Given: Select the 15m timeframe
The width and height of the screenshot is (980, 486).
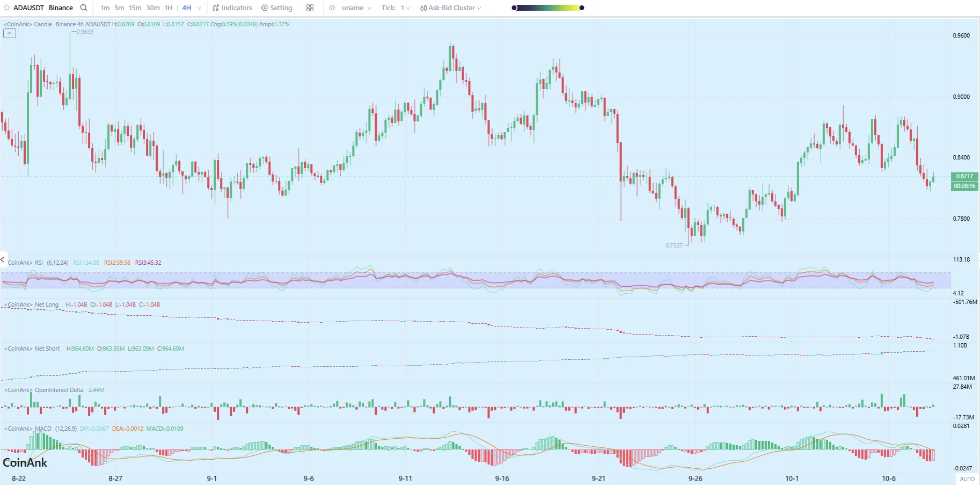Looking at the screenshot, I should (x=135, y=8).
